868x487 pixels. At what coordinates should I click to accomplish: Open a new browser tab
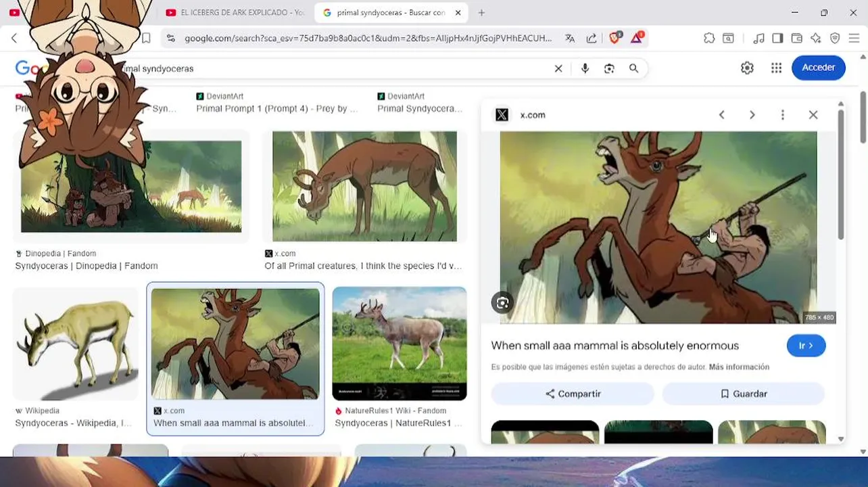pos(481,13)
